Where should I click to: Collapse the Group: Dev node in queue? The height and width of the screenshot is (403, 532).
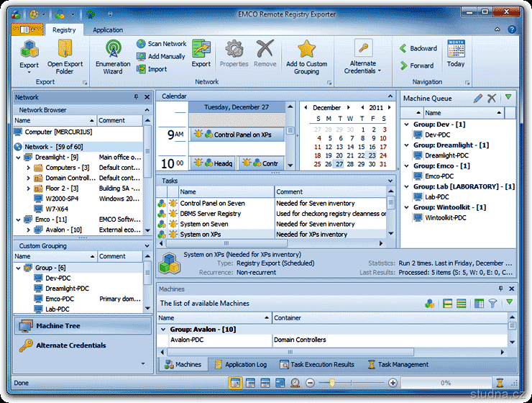(x=407, y=124)
